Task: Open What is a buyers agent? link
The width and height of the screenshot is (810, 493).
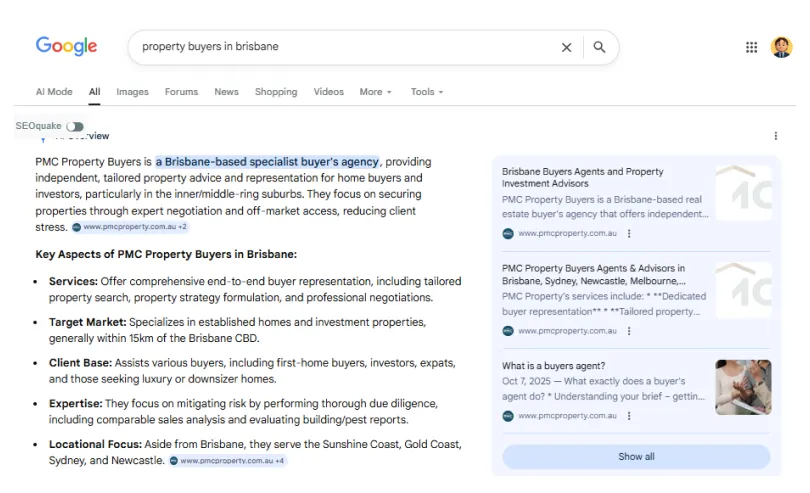Action: click(553, 366)
